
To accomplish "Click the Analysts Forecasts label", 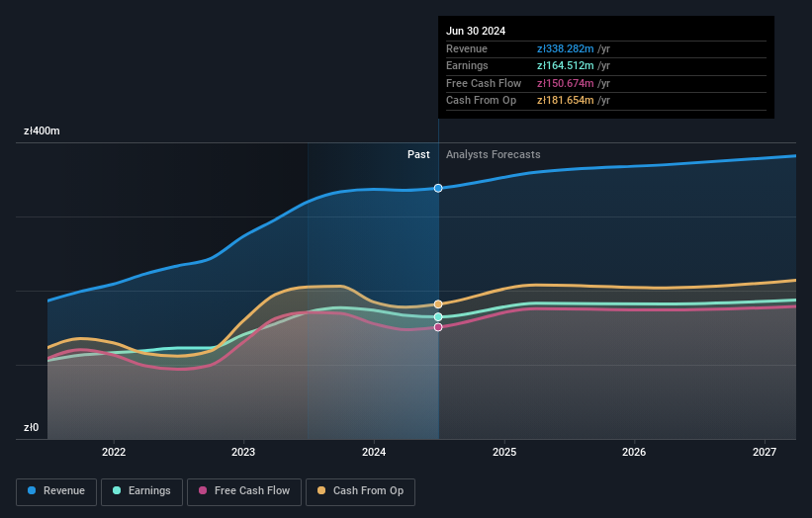I will pyautogui.click(x=493, y=154).
